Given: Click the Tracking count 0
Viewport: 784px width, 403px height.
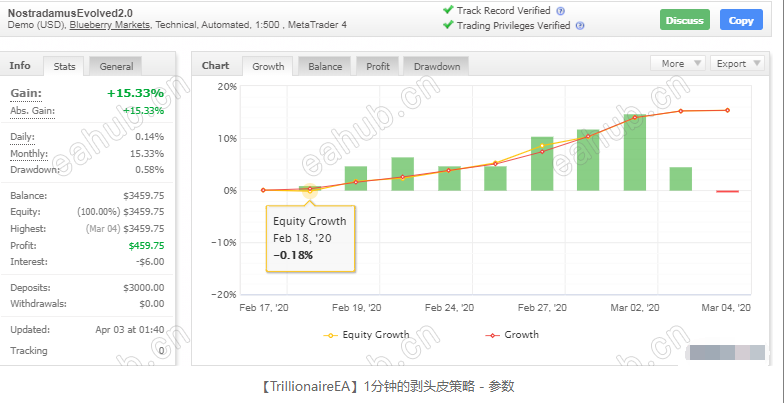Looking at the screenshot, I should click(161, 351).
